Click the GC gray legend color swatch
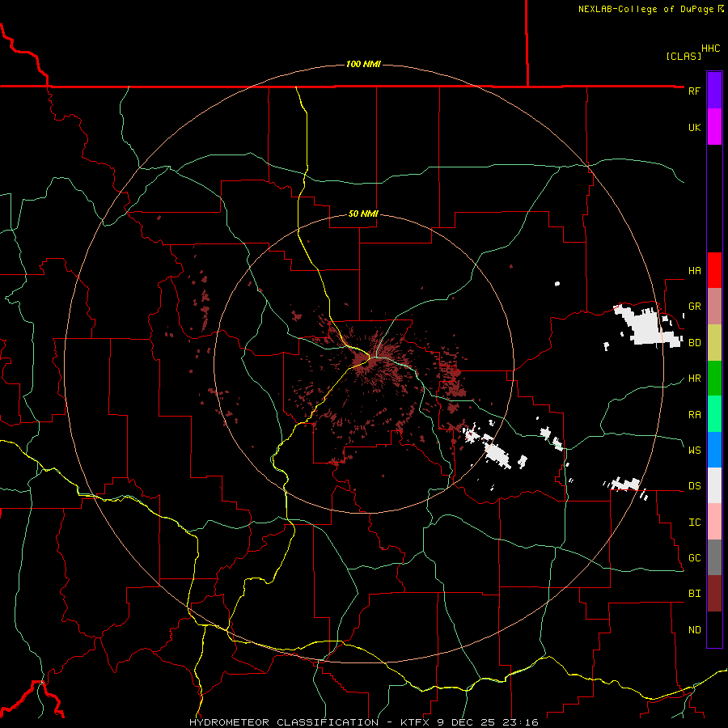 click(x=714, y=557)
